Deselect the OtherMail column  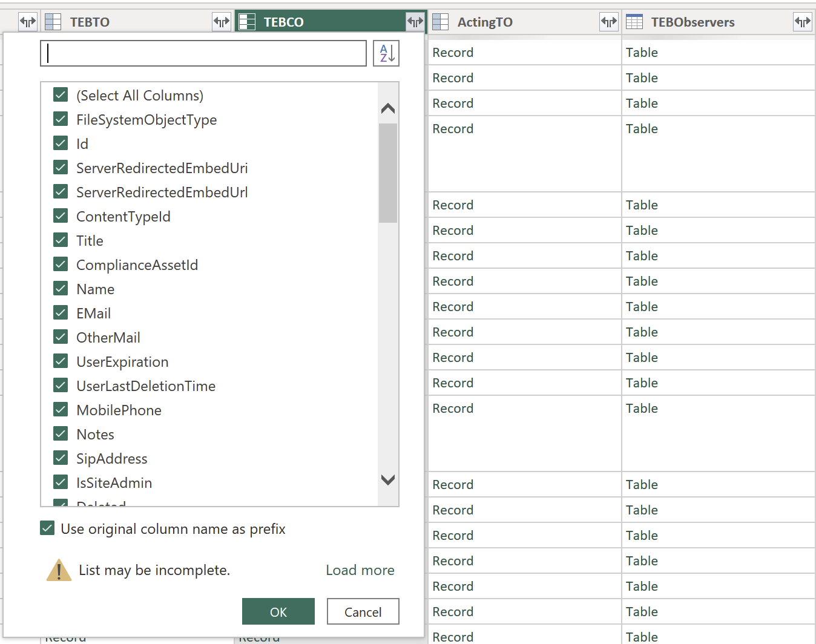(61, 337)
